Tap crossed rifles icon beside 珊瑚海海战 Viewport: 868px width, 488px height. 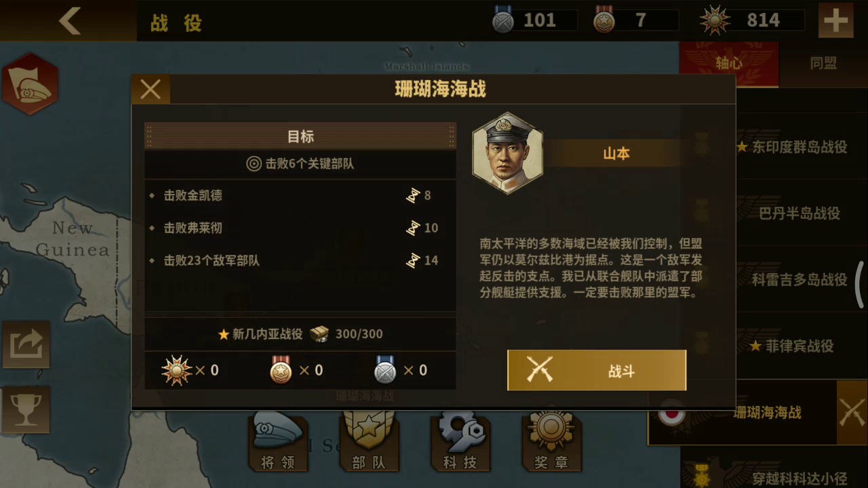click(852, 412)
